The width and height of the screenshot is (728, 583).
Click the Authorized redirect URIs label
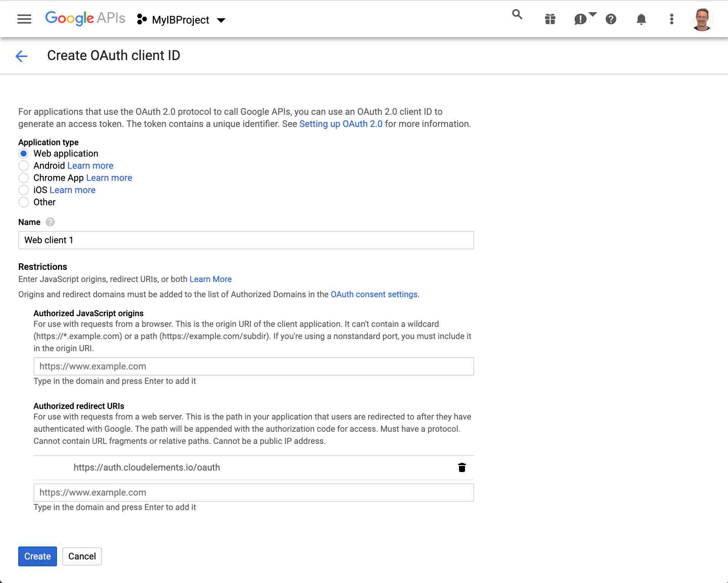coord(79,406)
